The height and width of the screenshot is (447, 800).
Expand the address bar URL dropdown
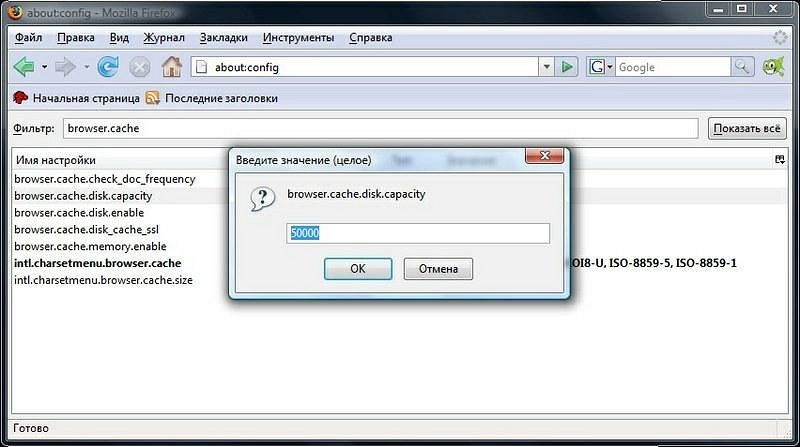[x=546, y=67]
